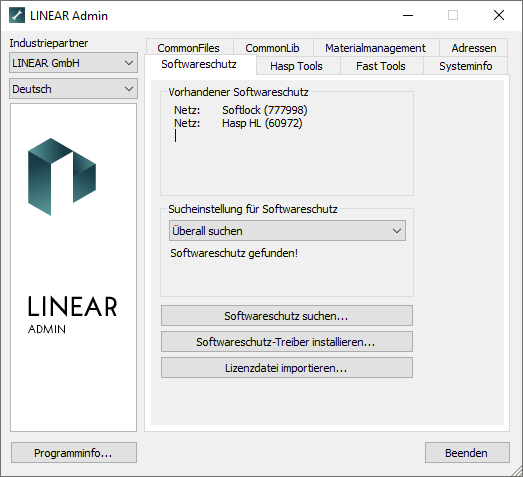Click the Beenden button
The width and height of the screenshot is (523, 477).
pos(467,453)
